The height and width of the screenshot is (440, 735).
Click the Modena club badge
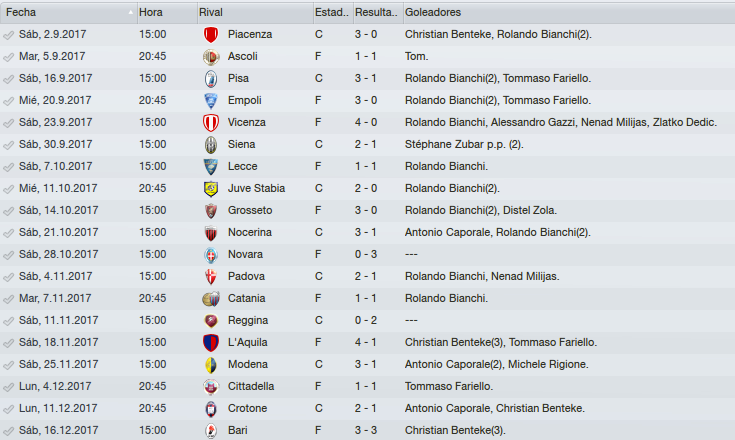click(x=211, y=365)
